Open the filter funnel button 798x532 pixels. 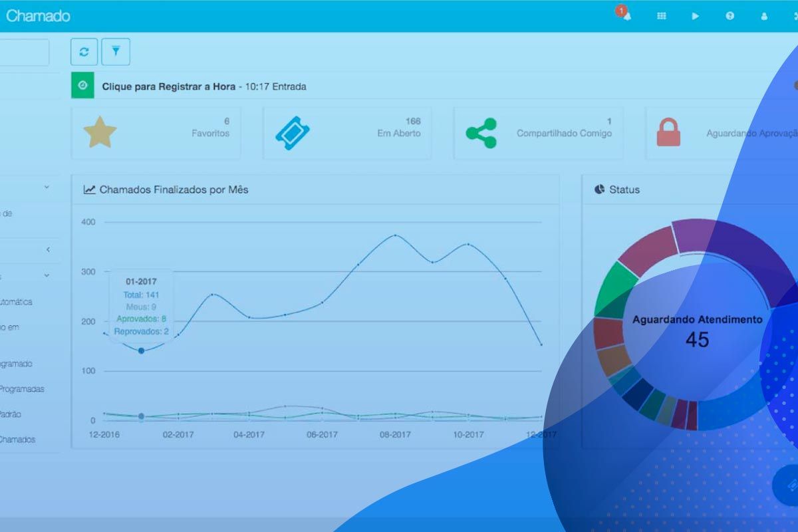tap(116, 52)
